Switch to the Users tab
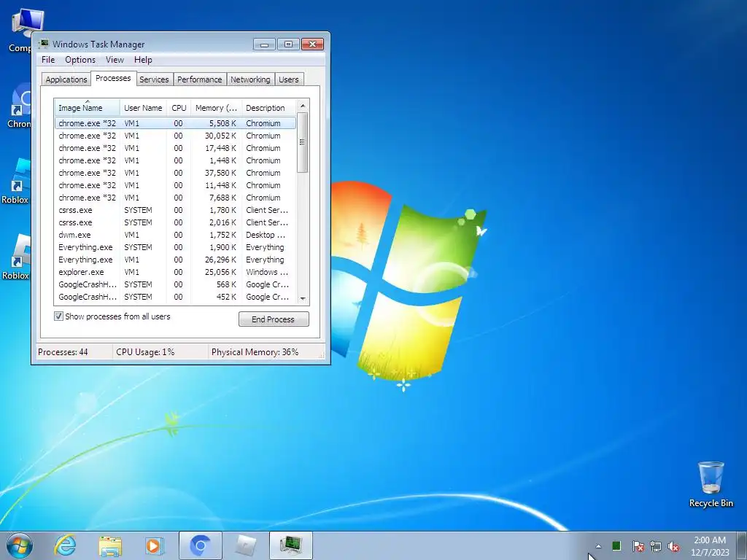Viewport: 747px width, 560px height. [289, 79]
